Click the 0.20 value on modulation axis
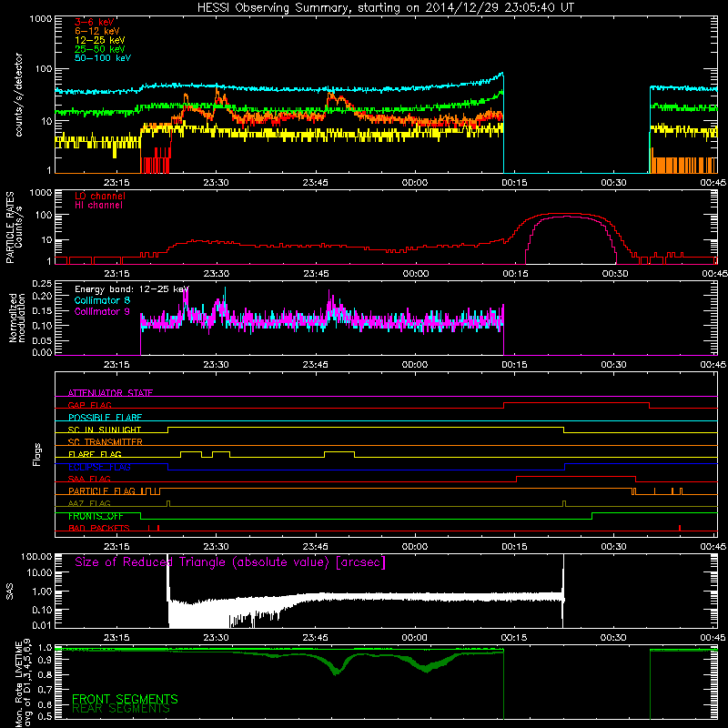The width and height of the screenshot is (728, 728). [x=42, y=296]
